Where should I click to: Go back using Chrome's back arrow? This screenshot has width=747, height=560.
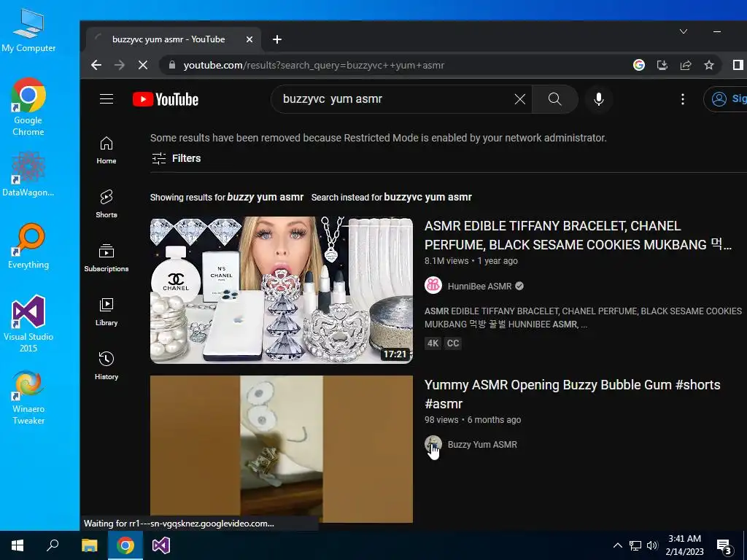[96, 65]
